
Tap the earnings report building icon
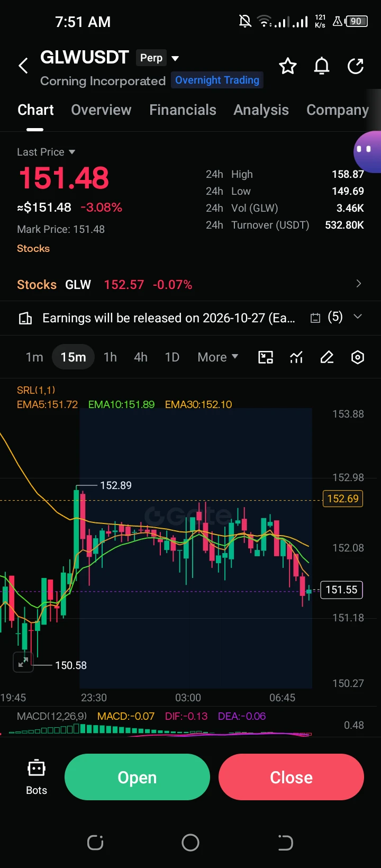(25, 318)
